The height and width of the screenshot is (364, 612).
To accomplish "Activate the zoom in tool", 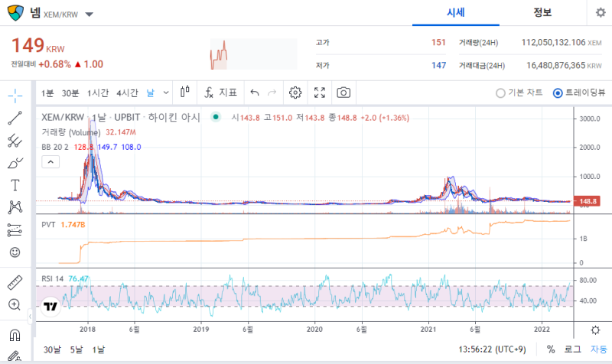I will click(x=15, y=304).
